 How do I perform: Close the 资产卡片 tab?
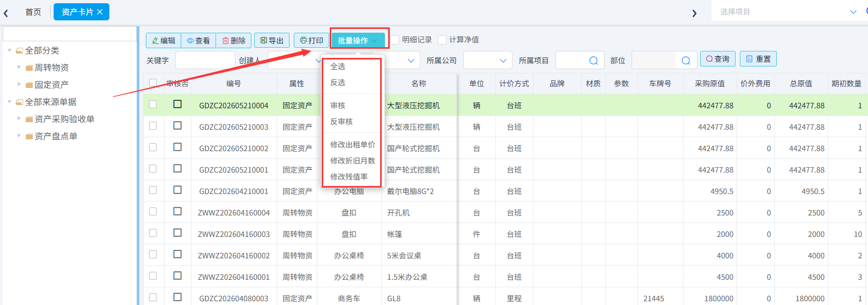coord(100,12)
